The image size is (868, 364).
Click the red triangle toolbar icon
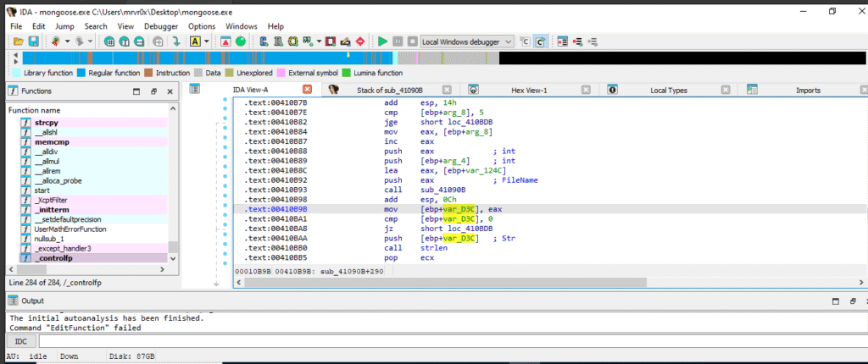click(225, 41)
